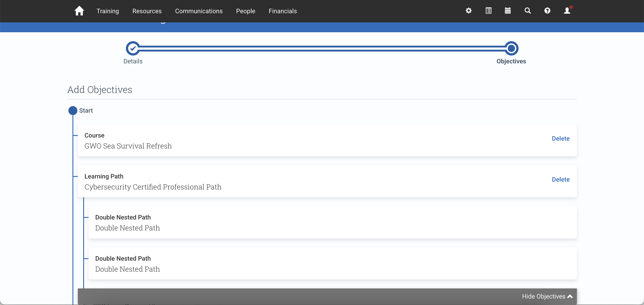Open the calendar icon
The width and height of the screenshot is (644, 305).
pyautogui.click(x=508, y=11)
